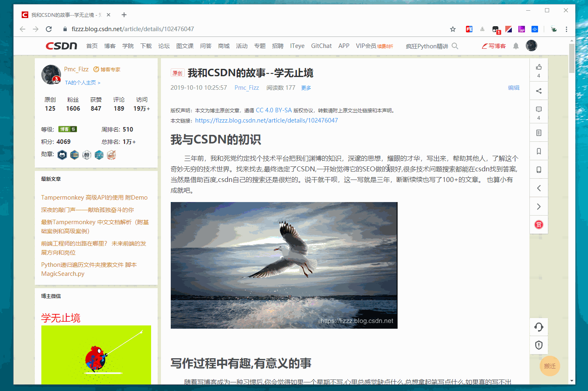This screenshot has width=588, height=391.
Task: Open 深夜的敲门声 article link
Action: (x=88, y=210)
